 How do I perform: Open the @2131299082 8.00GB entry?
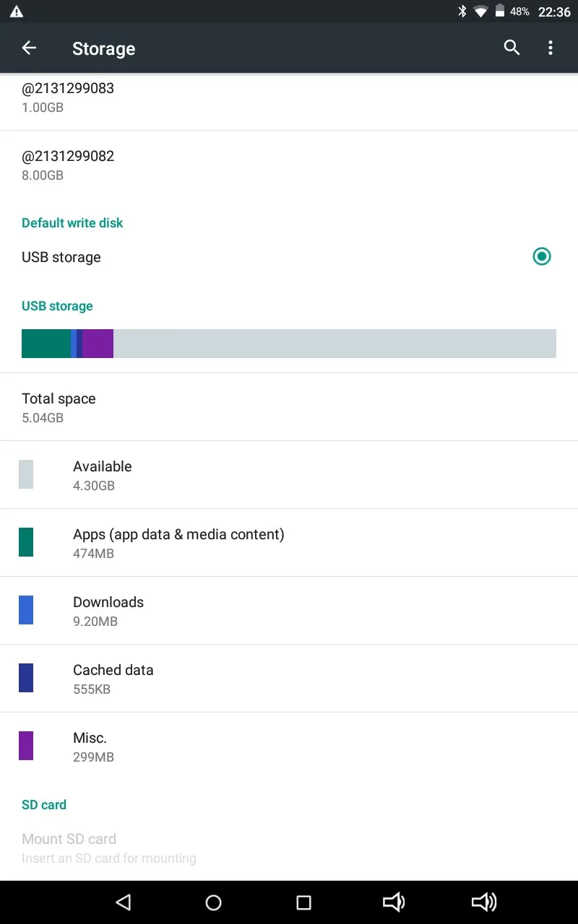[x=289, y=165]
